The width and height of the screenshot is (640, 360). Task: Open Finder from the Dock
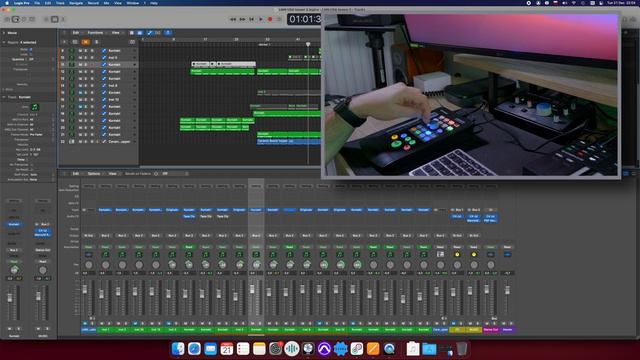178,349
